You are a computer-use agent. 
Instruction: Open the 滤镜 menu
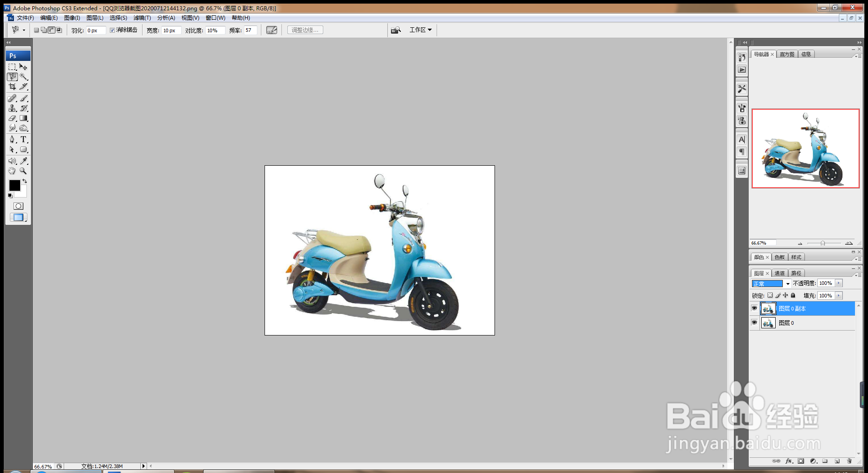point(142,18)
